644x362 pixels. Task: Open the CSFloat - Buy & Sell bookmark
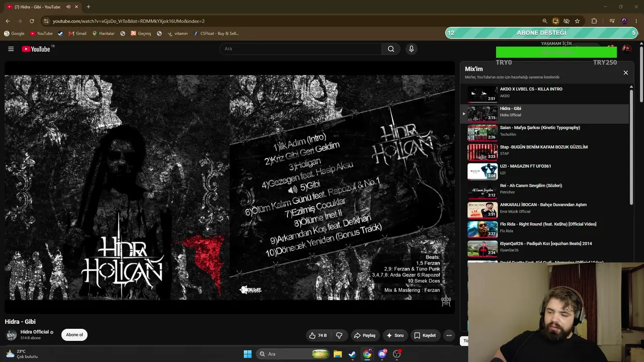tap(216, 34)
